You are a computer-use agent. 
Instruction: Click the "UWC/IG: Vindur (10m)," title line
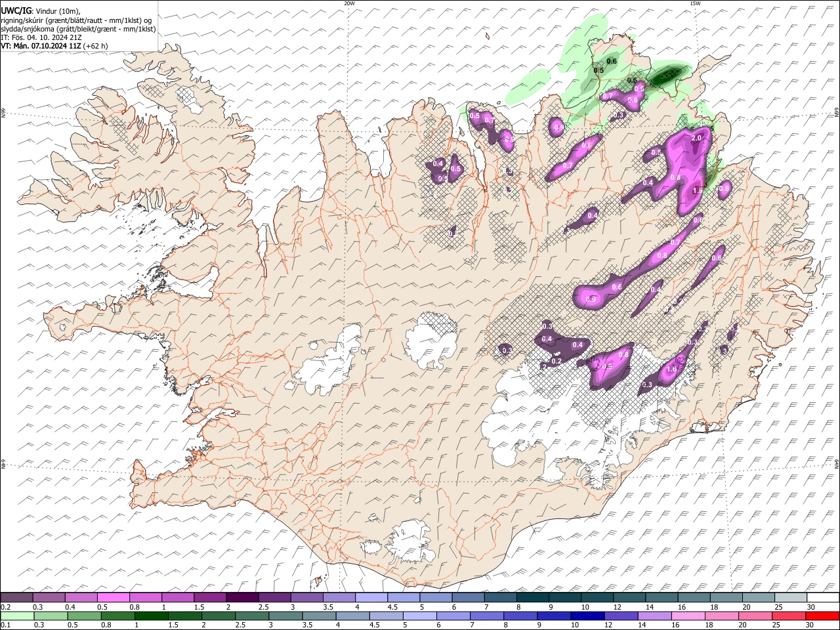tap(40, 10)
